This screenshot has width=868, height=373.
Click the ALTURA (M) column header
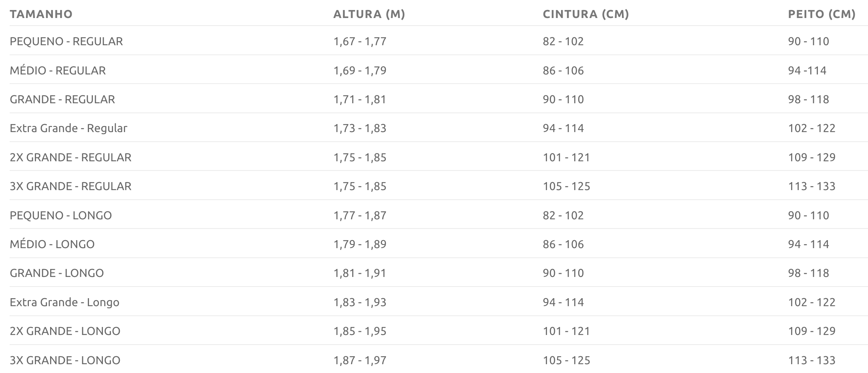[369, 14]
